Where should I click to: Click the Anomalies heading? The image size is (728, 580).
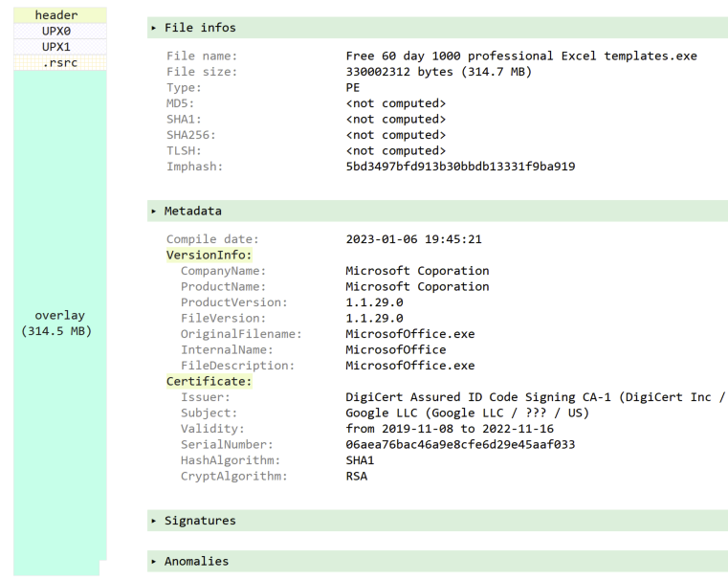pos(196,562)
